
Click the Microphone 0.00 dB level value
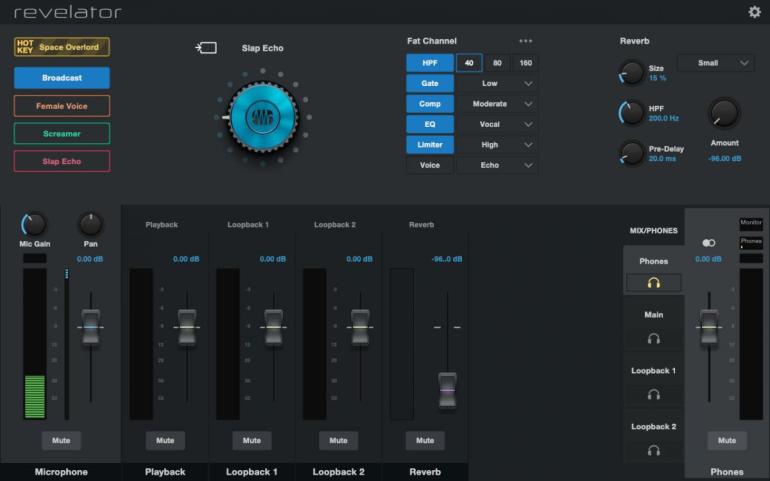(90, 259)
